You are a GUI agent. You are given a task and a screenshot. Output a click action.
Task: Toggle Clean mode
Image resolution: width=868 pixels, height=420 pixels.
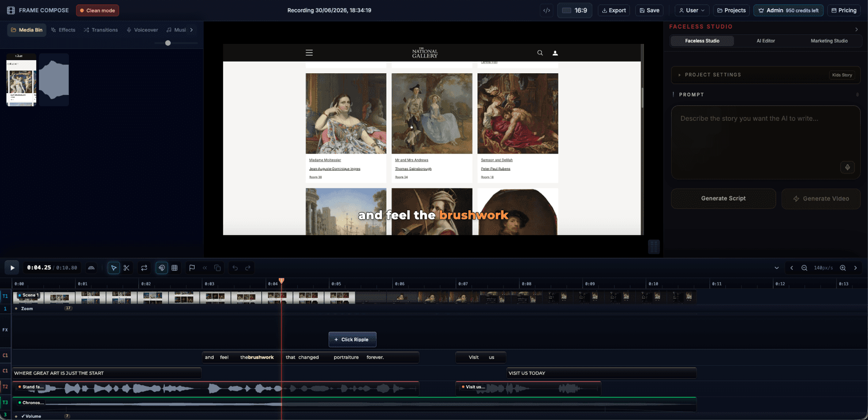98,10
